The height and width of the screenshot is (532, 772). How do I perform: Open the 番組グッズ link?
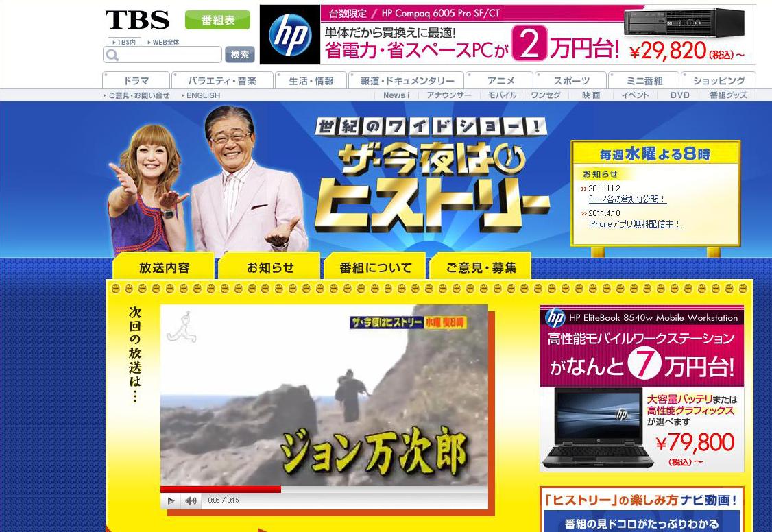tap(728, 95)
